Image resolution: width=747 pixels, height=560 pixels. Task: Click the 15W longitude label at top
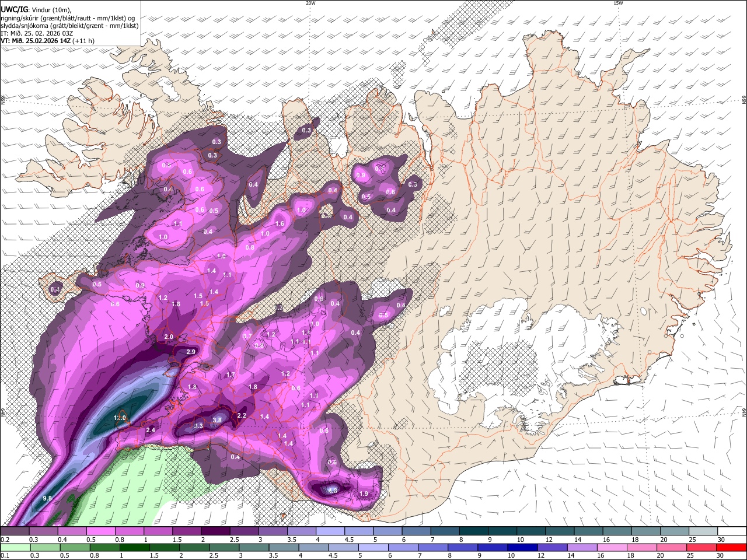618,3
